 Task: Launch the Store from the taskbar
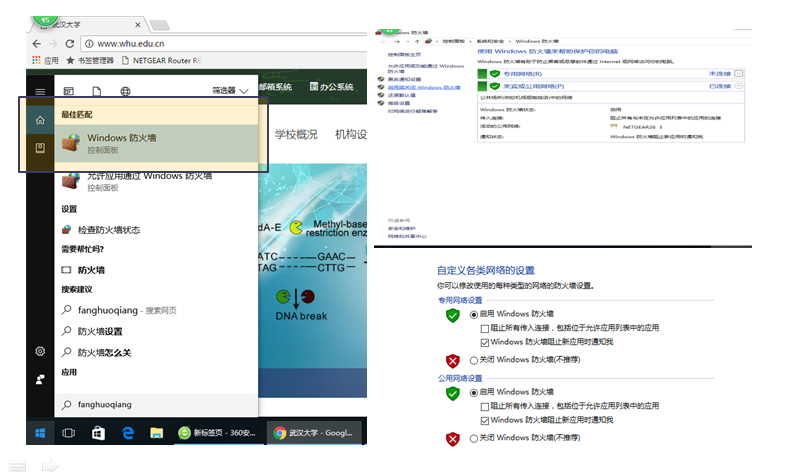pos(98,433)
